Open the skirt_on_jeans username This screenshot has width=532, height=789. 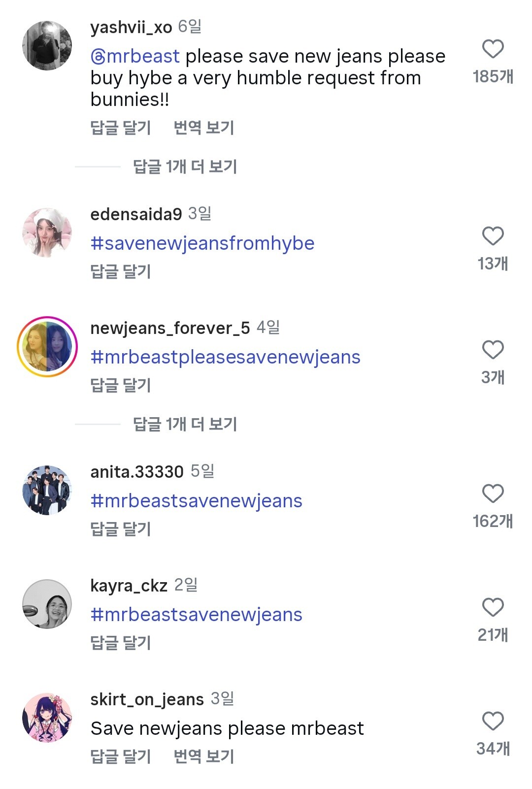147,699
